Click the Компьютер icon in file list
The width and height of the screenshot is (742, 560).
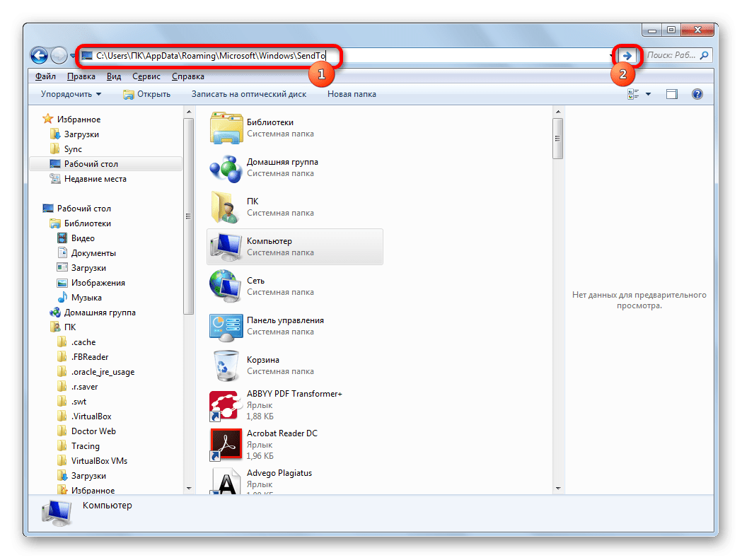click(226, 247)
